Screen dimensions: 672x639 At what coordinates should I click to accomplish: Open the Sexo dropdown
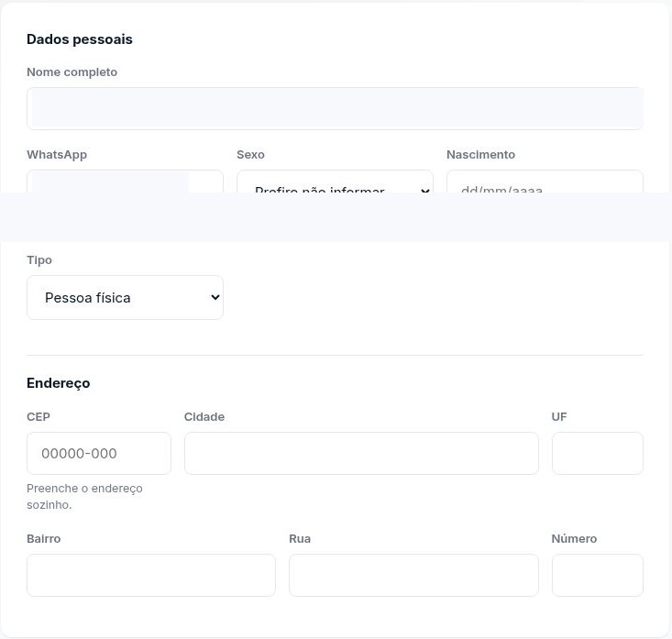[335, 182]
